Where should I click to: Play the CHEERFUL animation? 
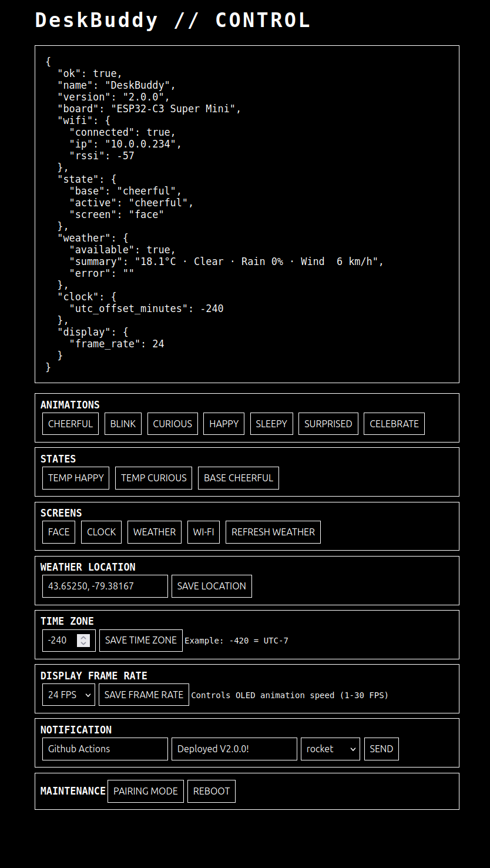pos(71,424)
